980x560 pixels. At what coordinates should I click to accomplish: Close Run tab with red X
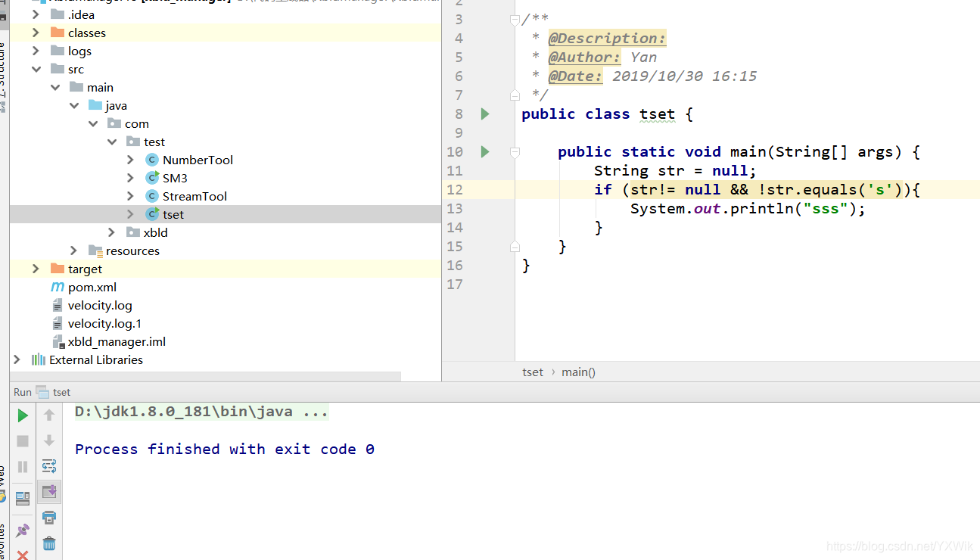23,555
